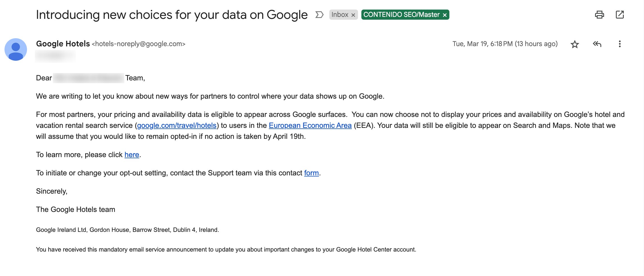Open the email in a new window
The height and width of the screenshot is (276, 644).
(x=620, y=15)
